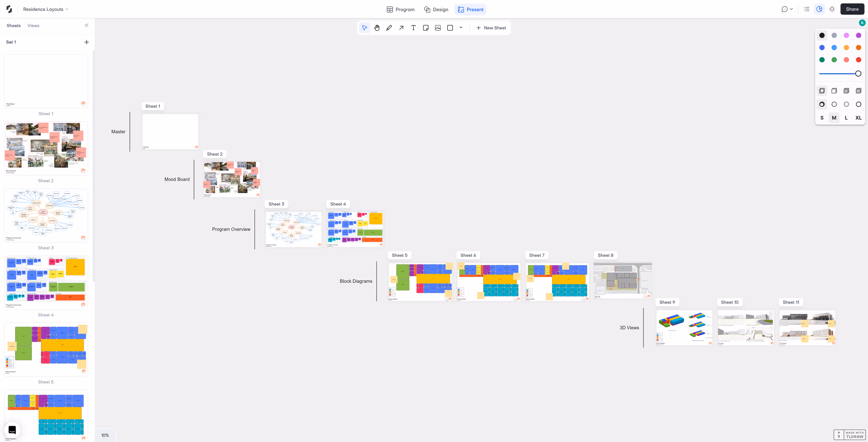Select the no-fill style

[x=822, y=91]
